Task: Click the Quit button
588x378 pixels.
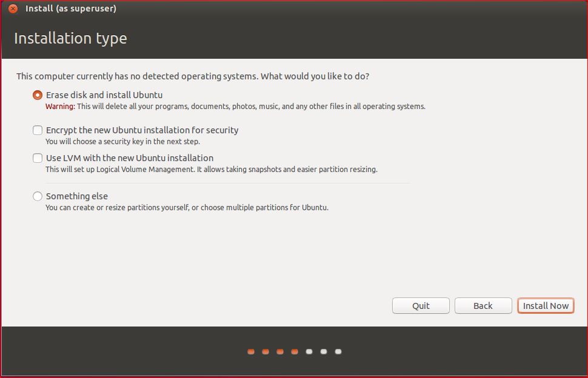Action: 420,305
